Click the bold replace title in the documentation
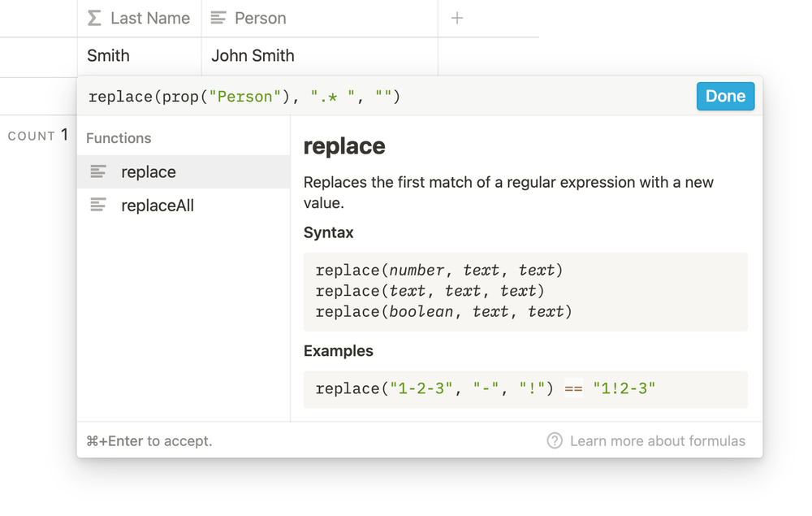812x516 pixels. coord(344,146)
